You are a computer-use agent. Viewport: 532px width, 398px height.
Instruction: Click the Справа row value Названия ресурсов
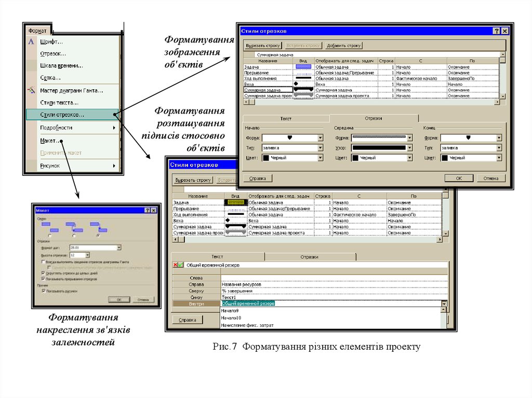pyautogui.click(x=241, y=284)
